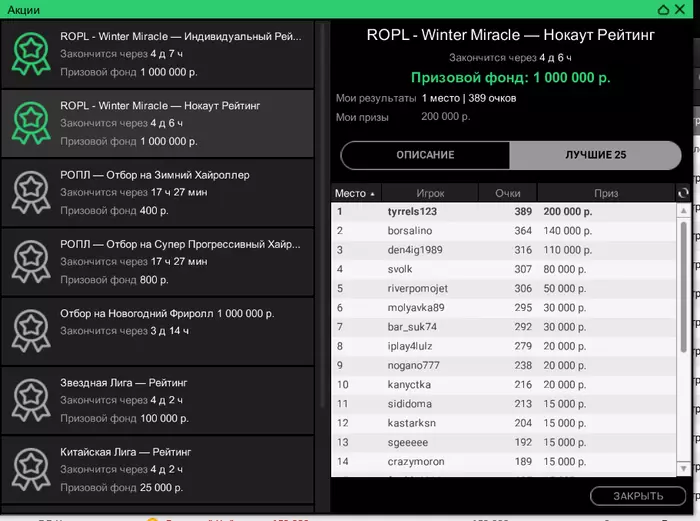Click the 200 000 р. prize in first-place row
700x521 pixels.
pyautogui.click(x=568, y=212)
